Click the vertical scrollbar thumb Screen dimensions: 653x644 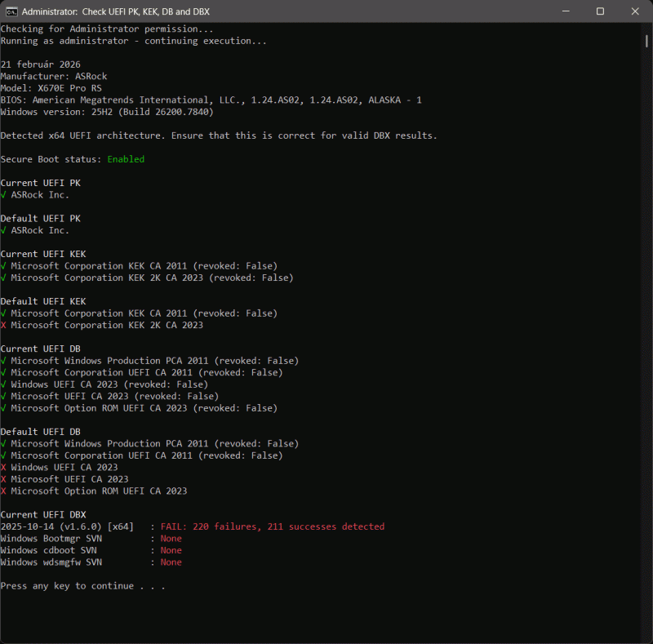click(x=646, y=42)
